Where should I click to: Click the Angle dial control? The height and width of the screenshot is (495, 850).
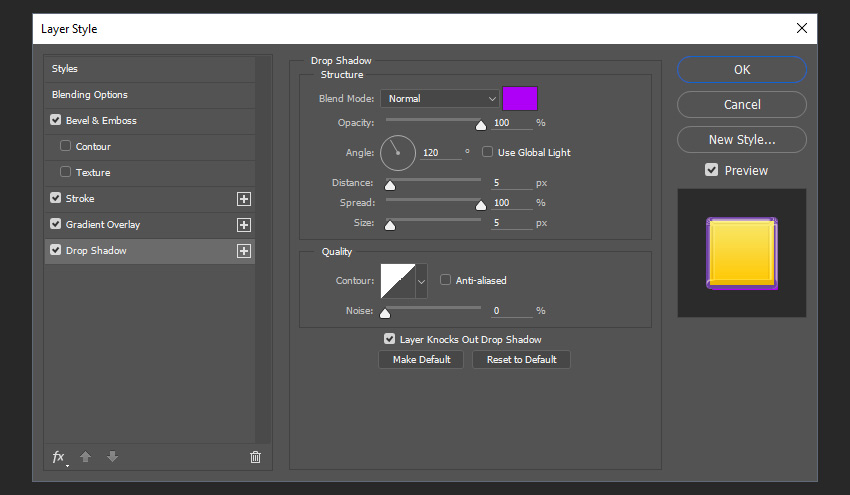coord(397,152)
